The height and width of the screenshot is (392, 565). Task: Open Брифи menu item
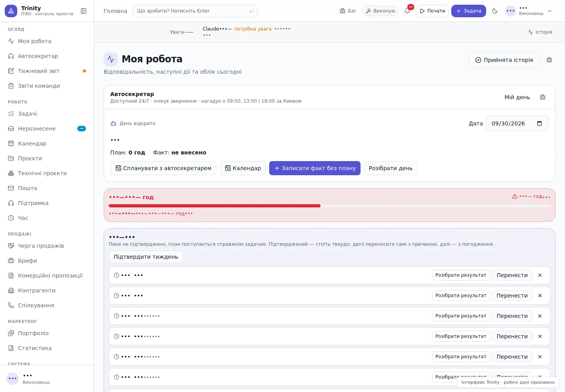pyautogui.click(x=47, y=261)
